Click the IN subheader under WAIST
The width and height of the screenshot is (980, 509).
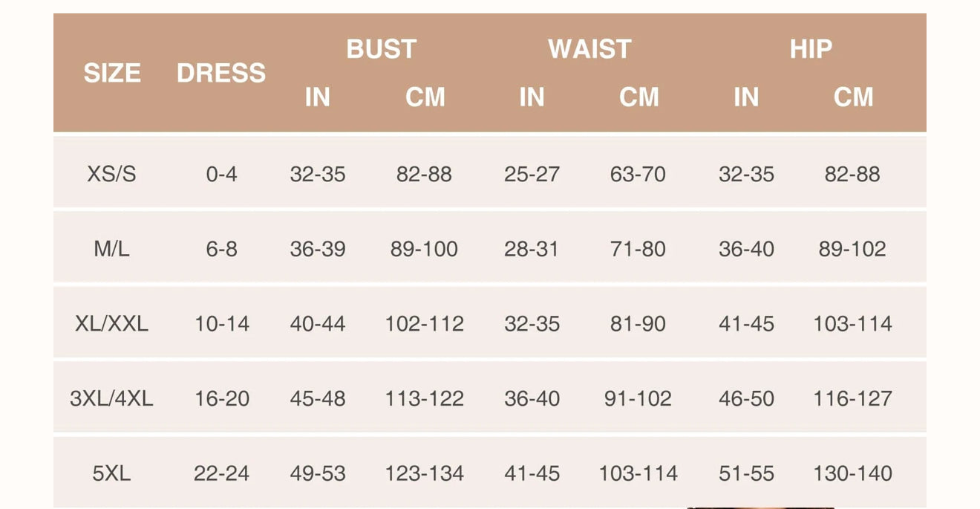coord(532,97)
